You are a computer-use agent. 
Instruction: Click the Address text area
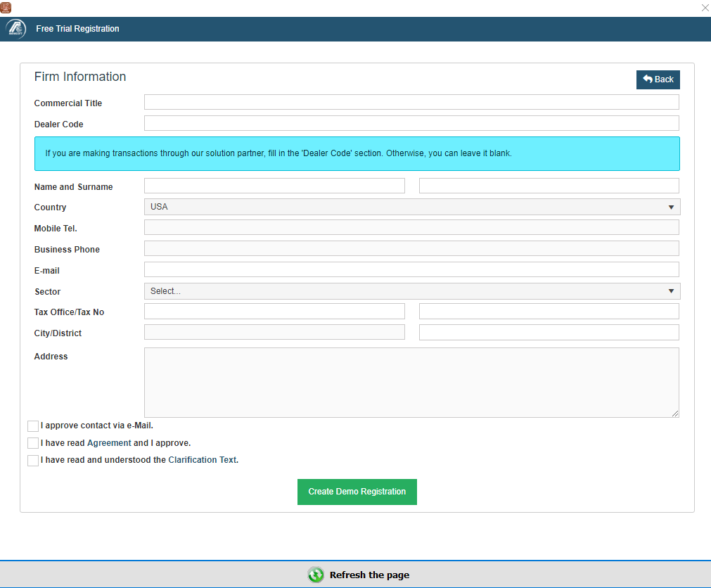point(411,383)
